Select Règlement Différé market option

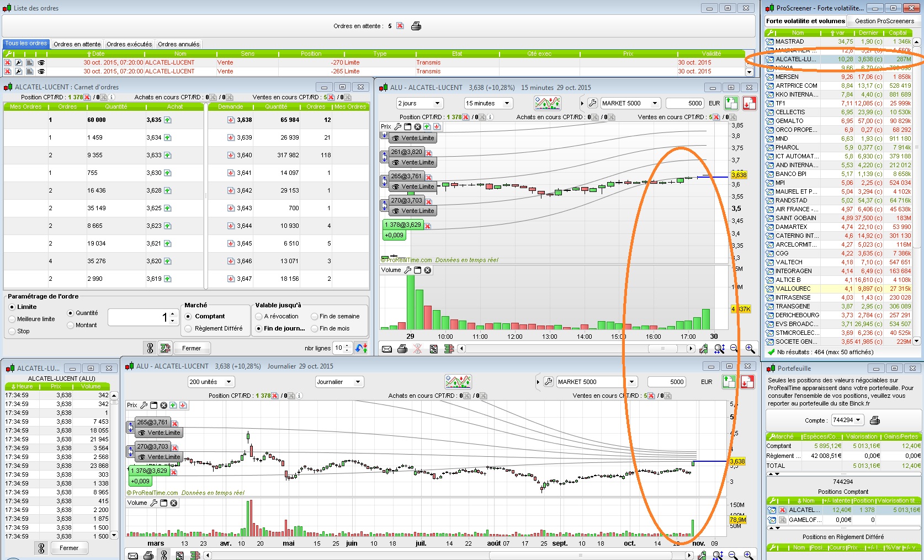coord(188,328)
